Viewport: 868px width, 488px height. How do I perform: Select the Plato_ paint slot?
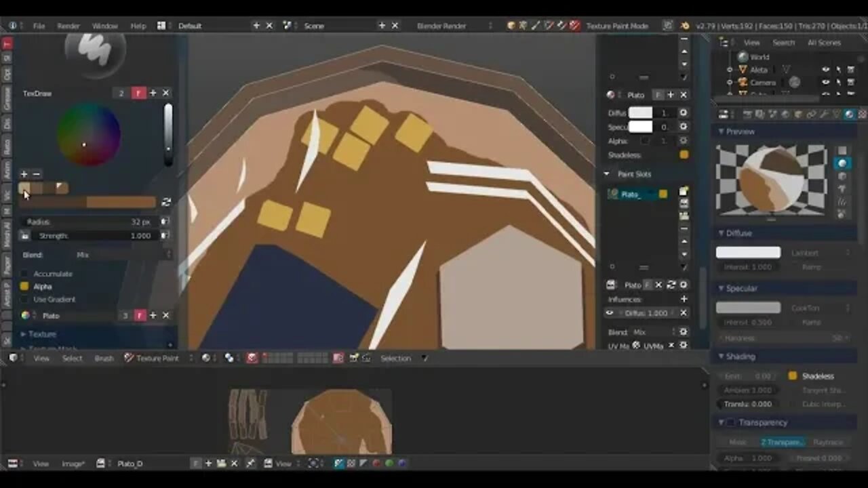pos(637,194)
